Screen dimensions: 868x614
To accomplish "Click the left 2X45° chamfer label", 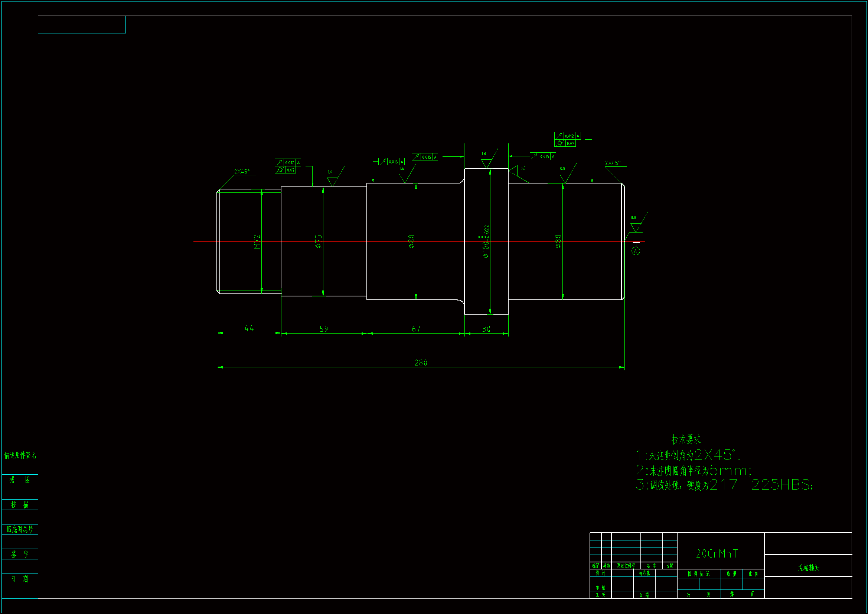I will coord(242,172).
